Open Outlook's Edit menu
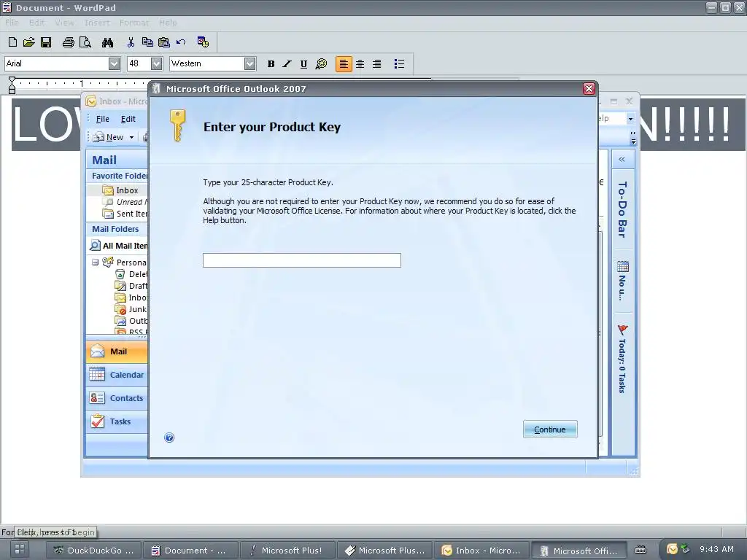 (x=128, y=119)
